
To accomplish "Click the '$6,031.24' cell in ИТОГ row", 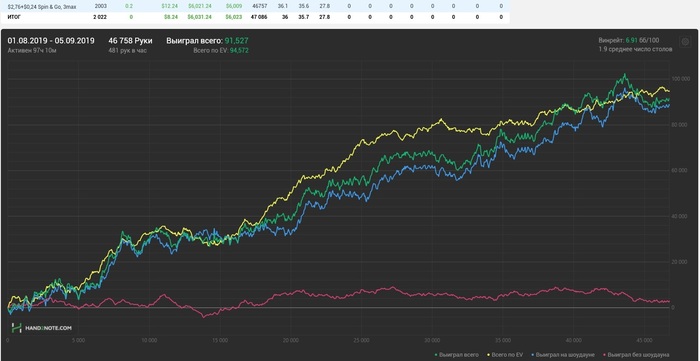I will [199, 17].
